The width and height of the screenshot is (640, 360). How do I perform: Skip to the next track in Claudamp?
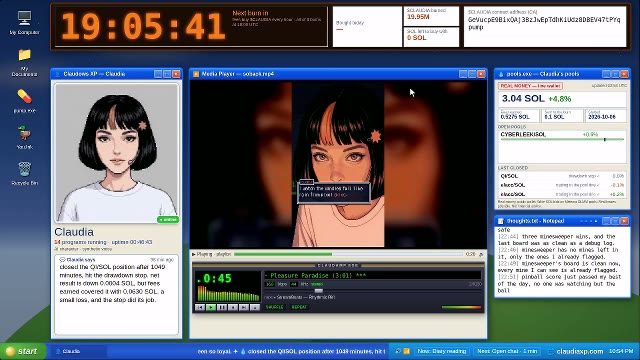244,307
